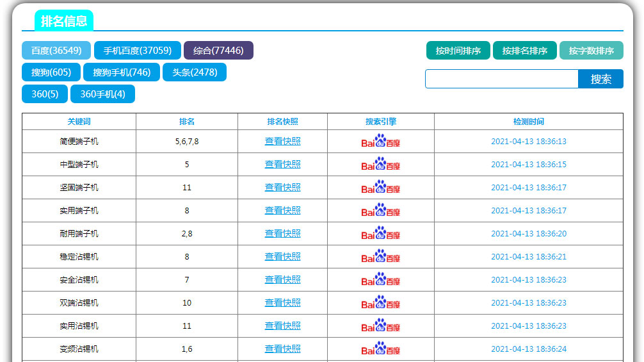Select the 头条(2478) filter
This screenshot has height=362, width=644.
194,72
